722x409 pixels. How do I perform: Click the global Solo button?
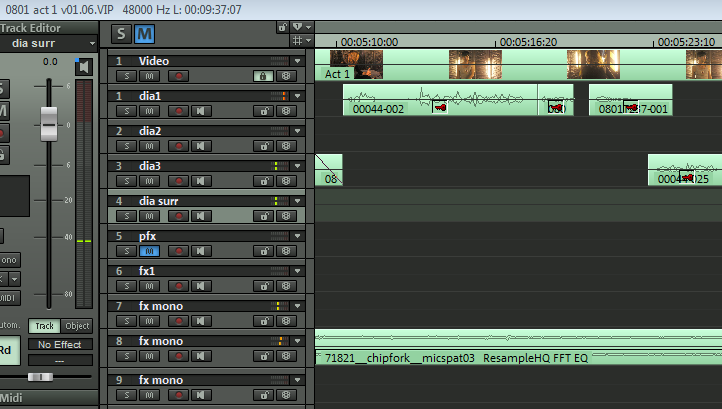tap(122, 33)
